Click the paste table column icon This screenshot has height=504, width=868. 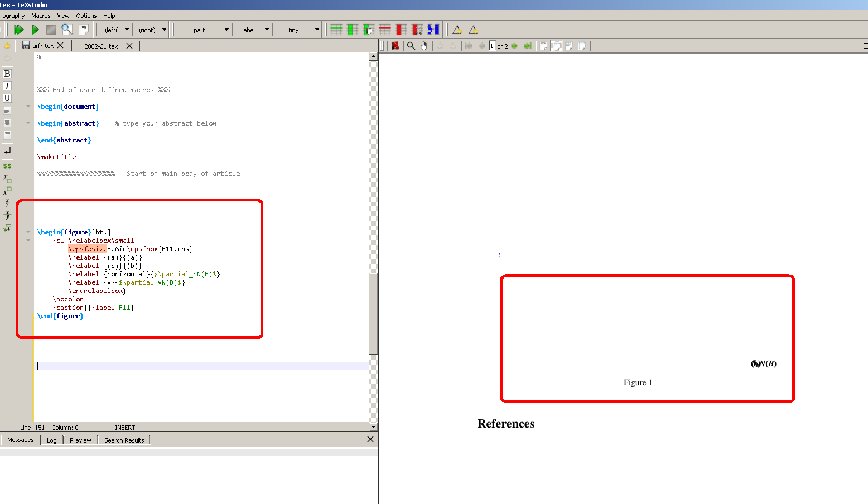369,30
